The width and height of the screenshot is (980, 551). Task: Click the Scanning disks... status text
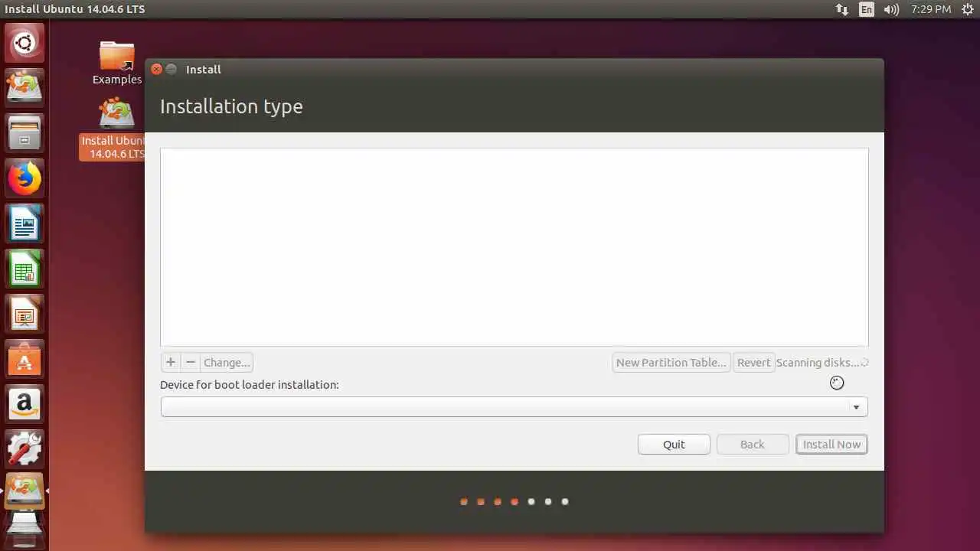point(818,362)
